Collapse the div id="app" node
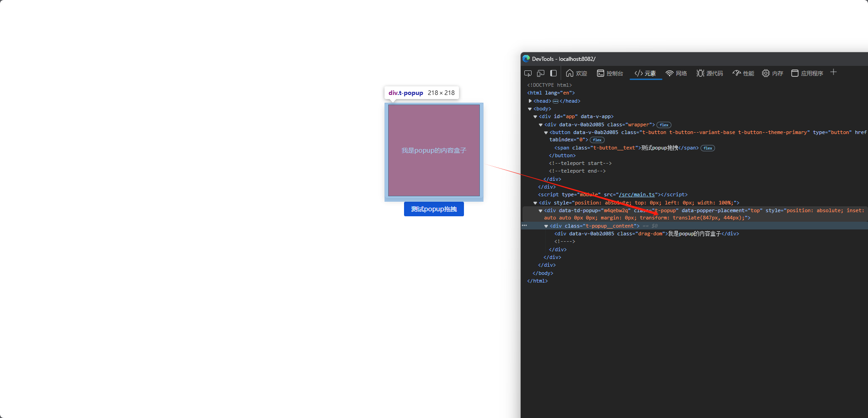 click(535, 117)
